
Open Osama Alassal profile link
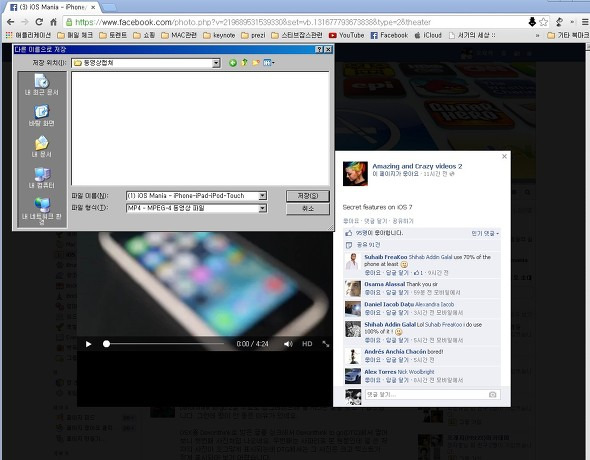(x=385, y=284)
